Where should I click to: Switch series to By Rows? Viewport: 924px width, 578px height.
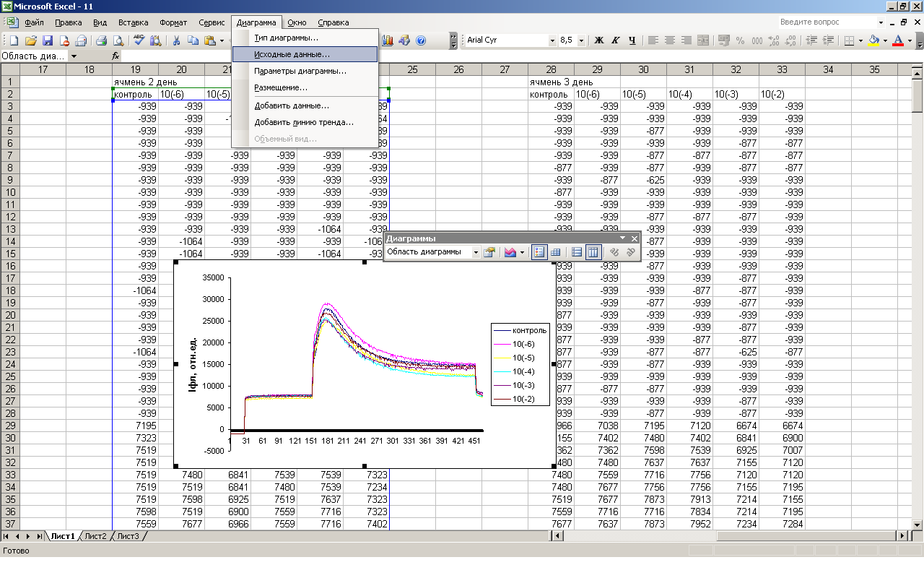pyautogui.click(x=576, y=252)
